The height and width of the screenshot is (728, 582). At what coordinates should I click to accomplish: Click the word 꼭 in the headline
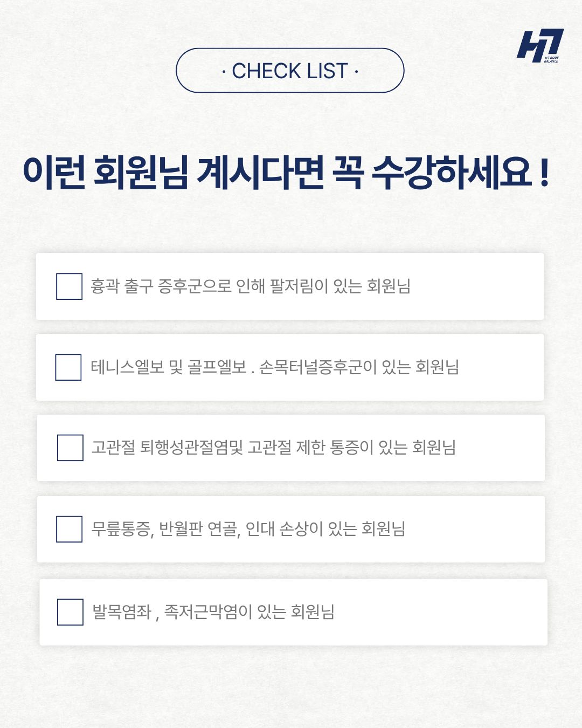point(348,173)
